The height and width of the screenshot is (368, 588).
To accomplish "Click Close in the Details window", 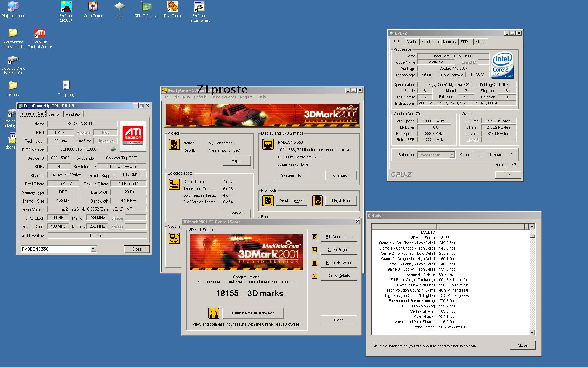I will [523, 345].
